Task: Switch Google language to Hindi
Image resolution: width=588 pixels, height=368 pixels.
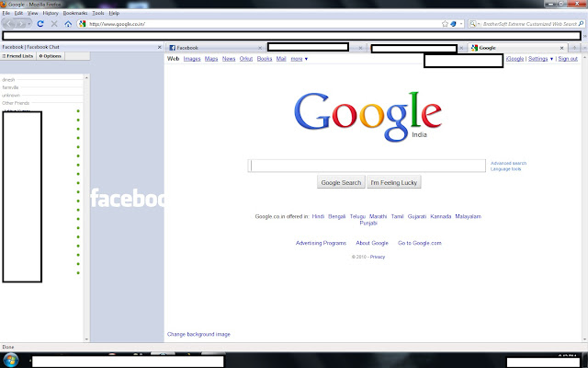Action: [318, 216]
